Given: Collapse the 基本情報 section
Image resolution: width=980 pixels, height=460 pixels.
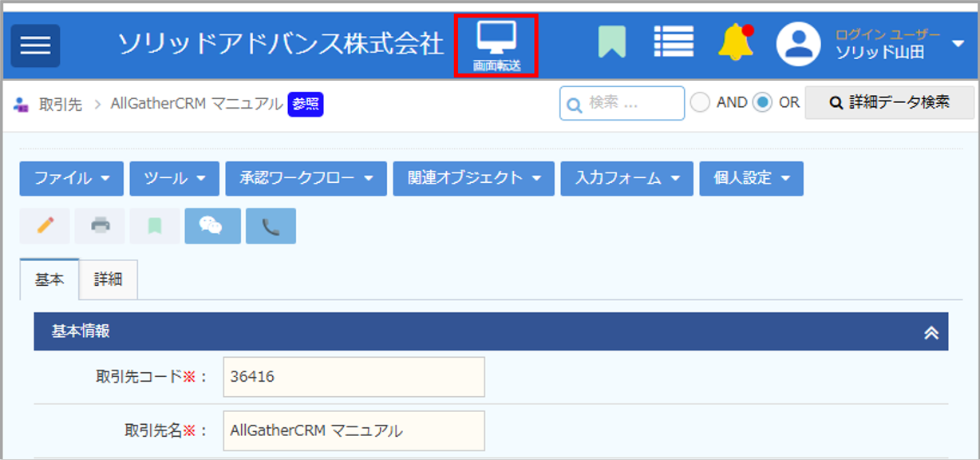Looking at the screenshot, I should (931, 332).
